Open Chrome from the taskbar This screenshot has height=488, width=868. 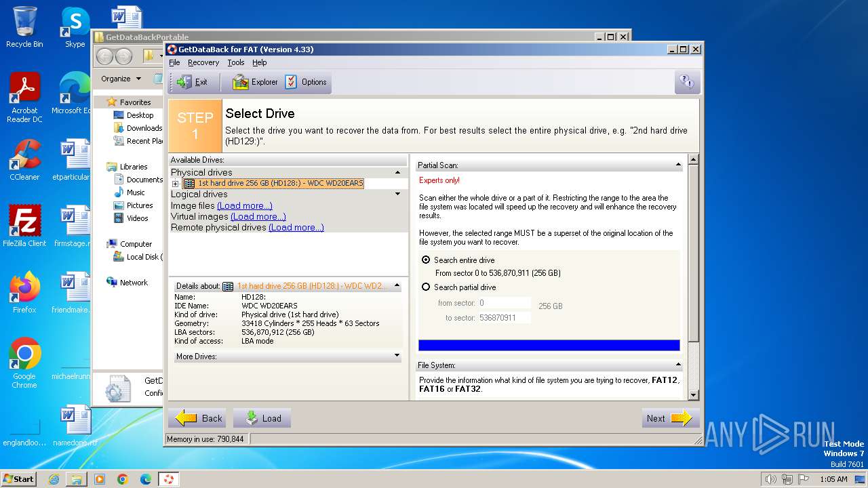[x=123, y=479]
